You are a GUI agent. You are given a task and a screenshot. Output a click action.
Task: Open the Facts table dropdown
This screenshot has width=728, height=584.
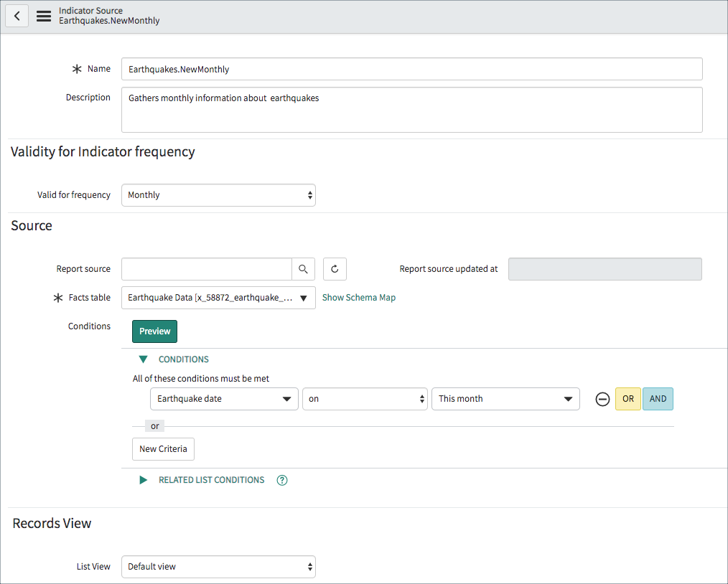click(218, 298)
